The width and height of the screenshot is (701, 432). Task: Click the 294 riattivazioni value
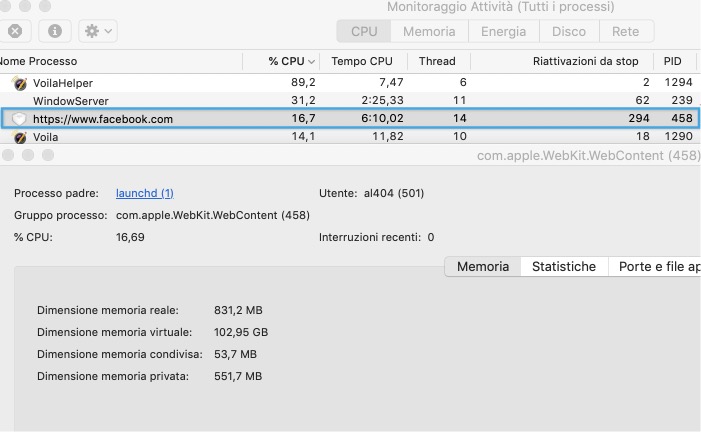pos(638,119)
